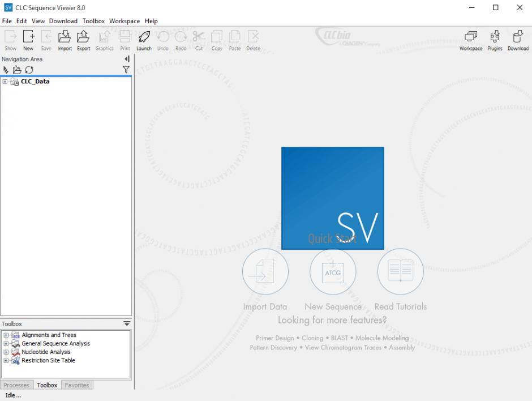Click the blue SV logo image
The width and height of the screenshot is (532, 401).
click(333, 198)
